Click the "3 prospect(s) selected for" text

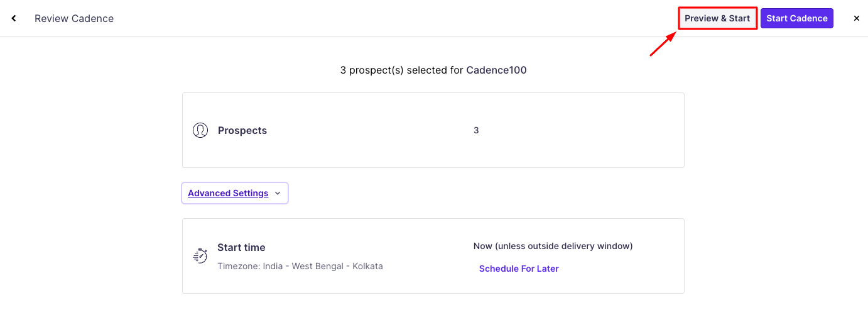(401, 70)
